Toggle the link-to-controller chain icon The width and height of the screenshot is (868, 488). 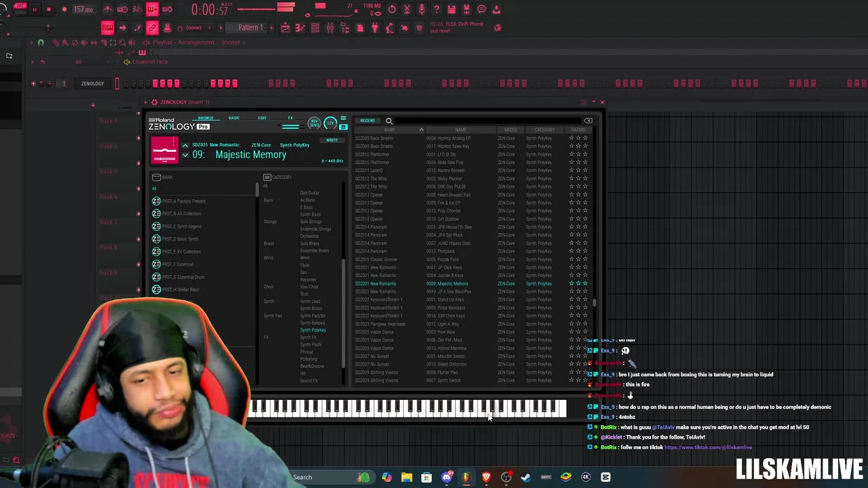[x=153, y=28]
